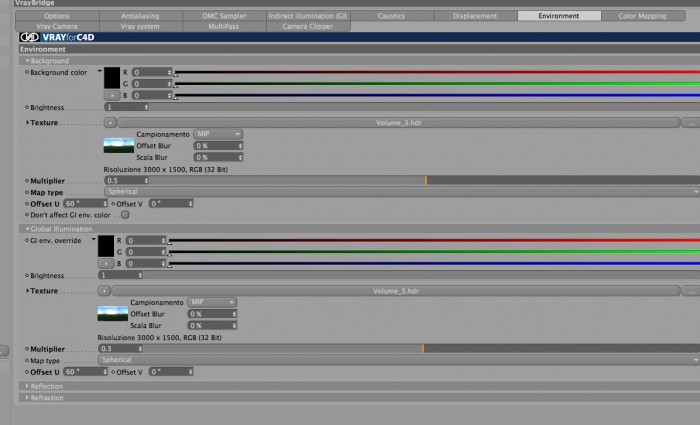
Task: Click Global Illumination Scala Blur field
Action: tap(212, 325)
